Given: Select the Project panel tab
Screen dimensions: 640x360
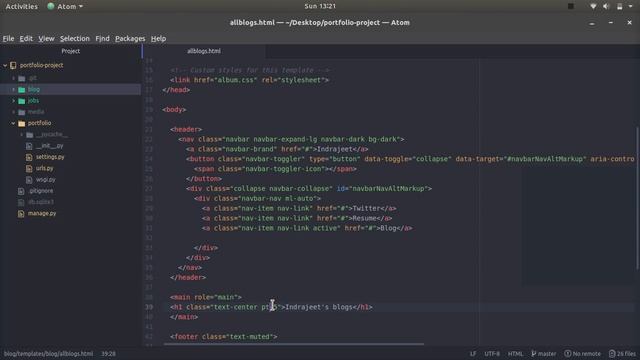Looking at the screenshot, I should tap(71, 51).
